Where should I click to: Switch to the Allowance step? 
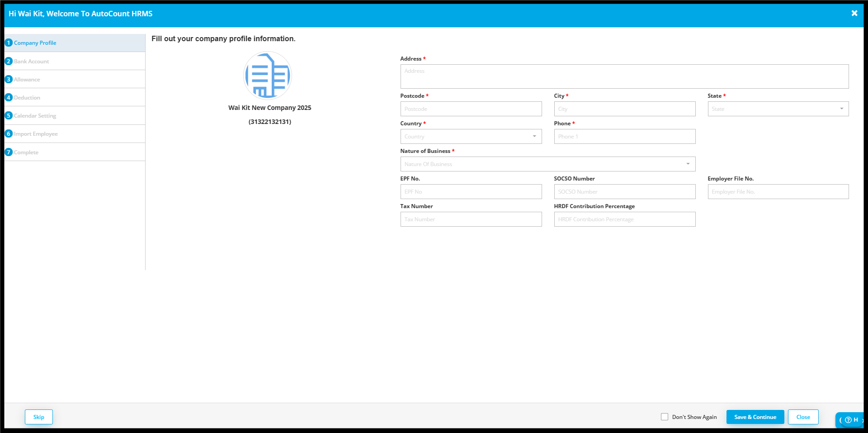pyautogui.click(x=75, y=79)
